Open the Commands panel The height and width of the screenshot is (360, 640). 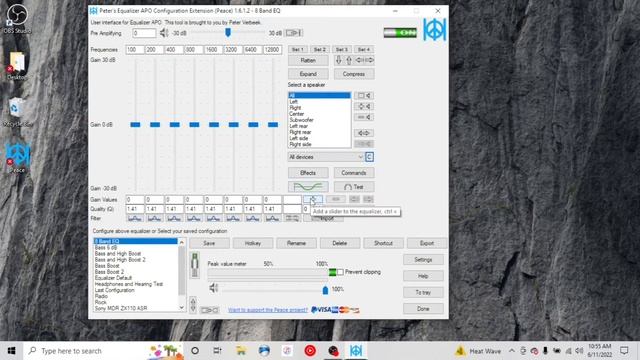354,173
